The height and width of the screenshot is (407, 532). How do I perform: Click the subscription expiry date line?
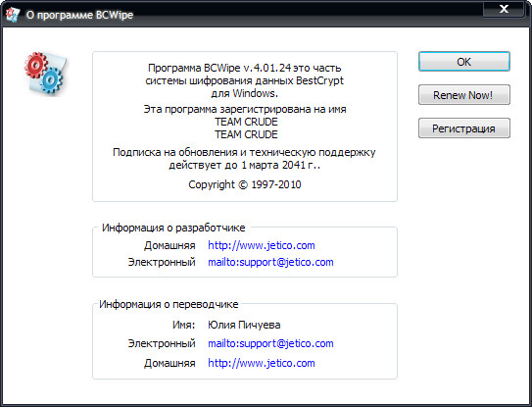[245, 166]
